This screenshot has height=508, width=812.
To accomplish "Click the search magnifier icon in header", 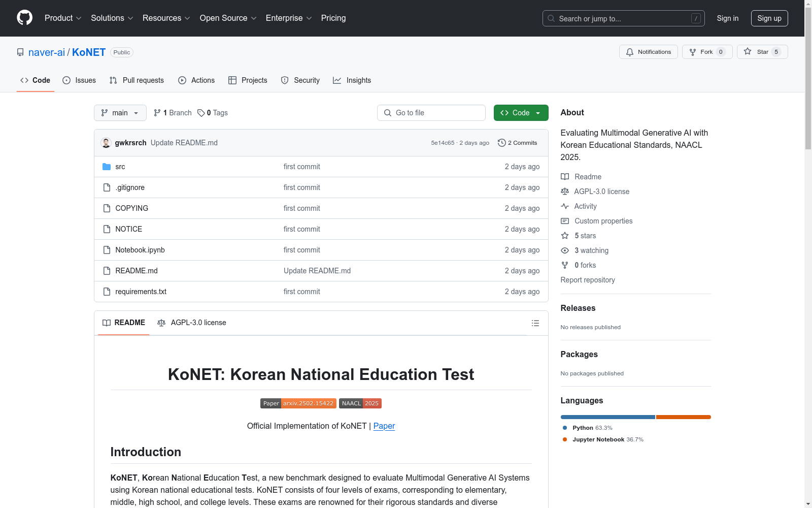I will pyautogui.click(x=551, y=18).
